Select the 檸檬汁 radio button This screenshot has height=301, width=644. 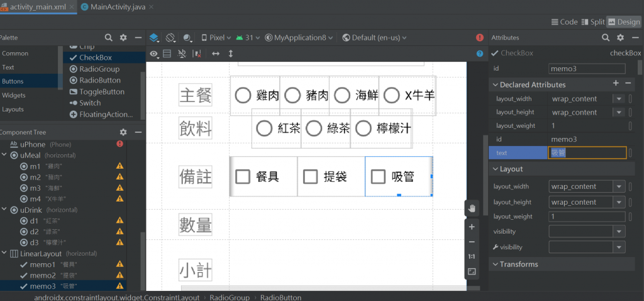(380, 128)
